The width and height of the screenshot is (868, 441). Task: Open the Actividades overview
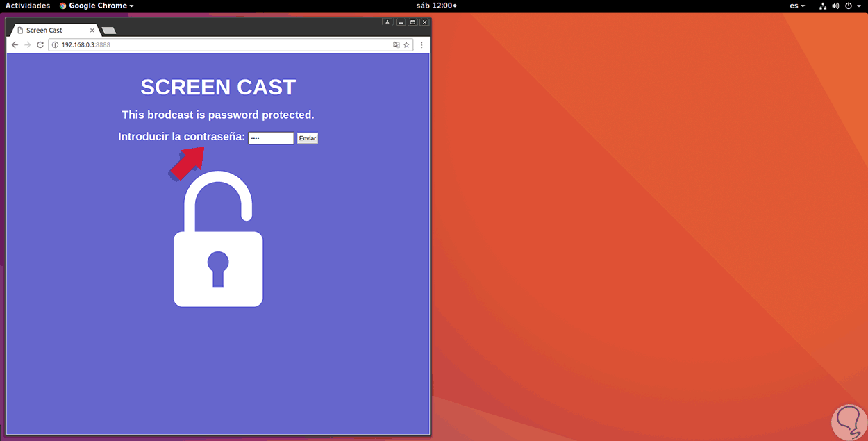pyautogui.click(x=28, y=6)
